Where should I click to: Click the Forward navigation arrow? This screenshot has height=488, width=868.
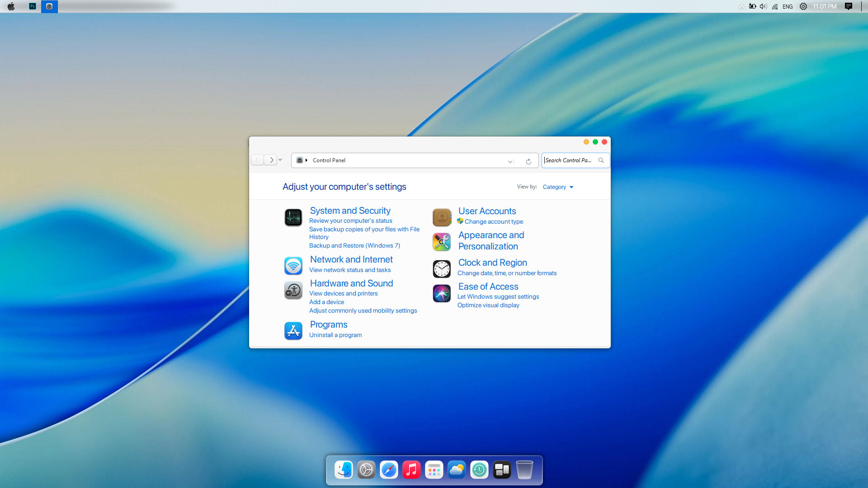[x=271, y=160]
